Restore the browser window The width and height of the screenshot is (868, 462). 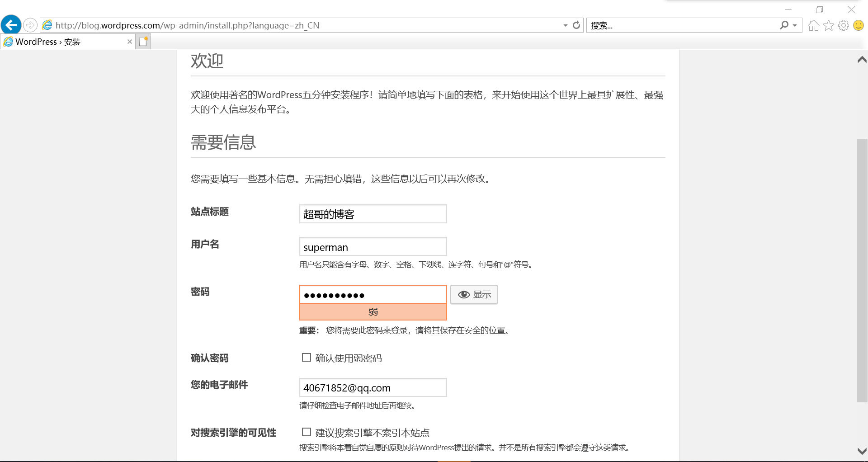coord(819,9)
